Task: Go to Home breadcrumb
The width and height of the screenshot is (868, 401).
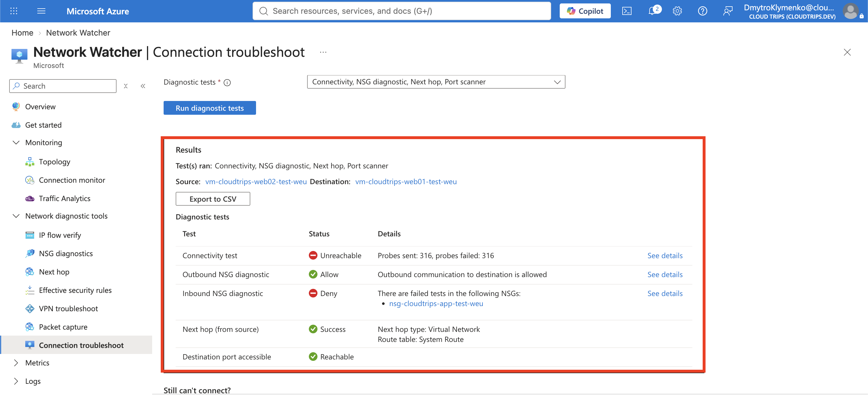Action: 22,33
